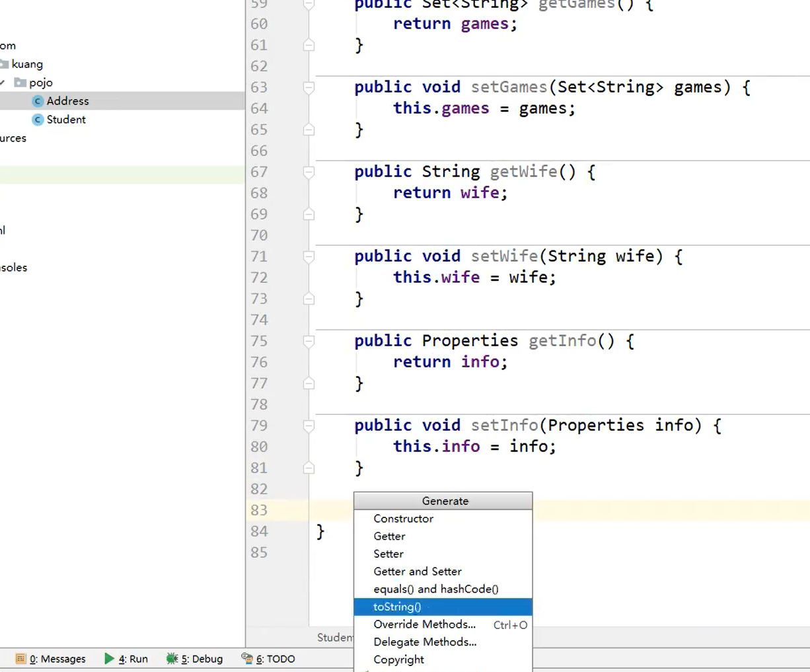The height and width of the screenshot is (672, 810).
Task: Click the getWife method name
Action: pyautogui.click(x=523, y=172)
